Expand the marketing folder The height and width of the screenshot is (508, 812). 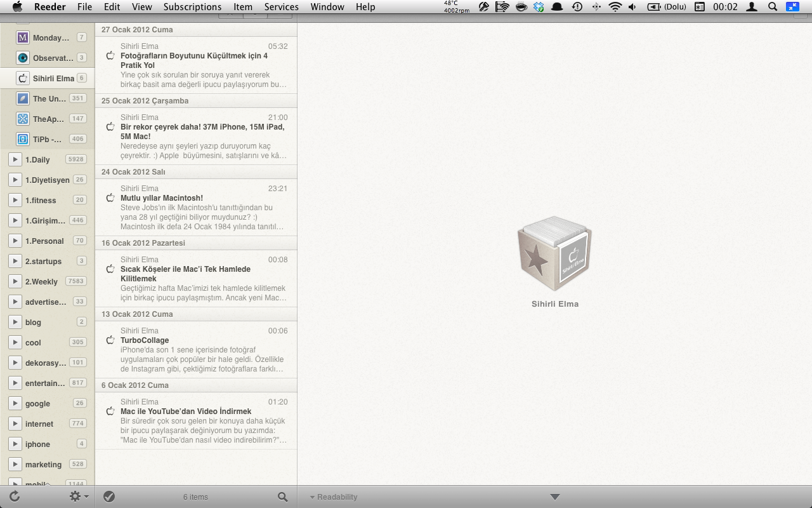[15, 464]
